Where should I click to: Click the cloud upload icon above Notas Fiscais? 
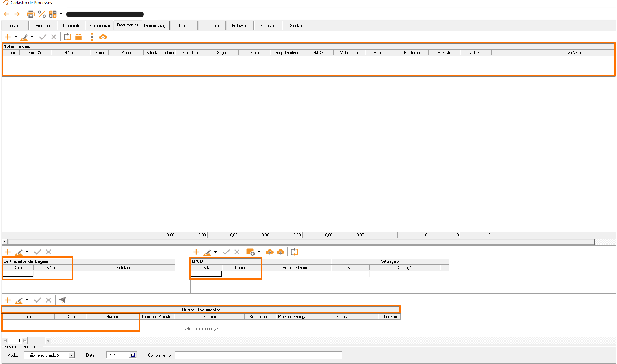[103, 37]
